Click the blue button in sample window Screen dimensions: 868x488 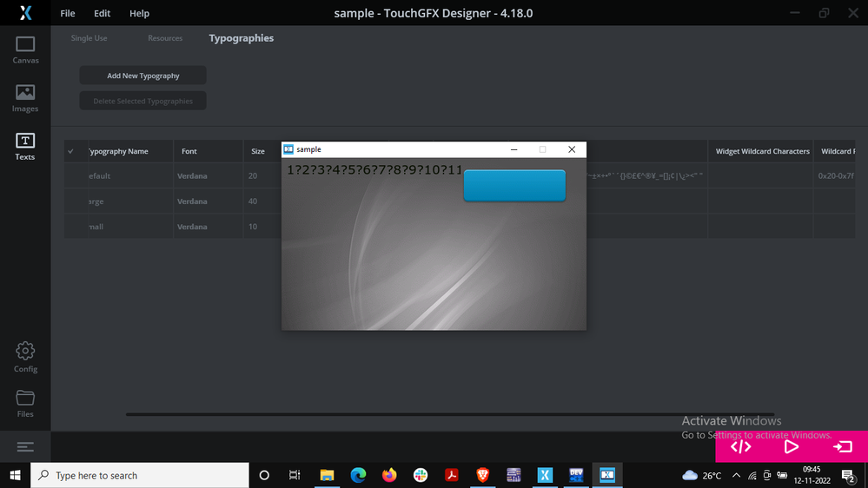(514, 185)
